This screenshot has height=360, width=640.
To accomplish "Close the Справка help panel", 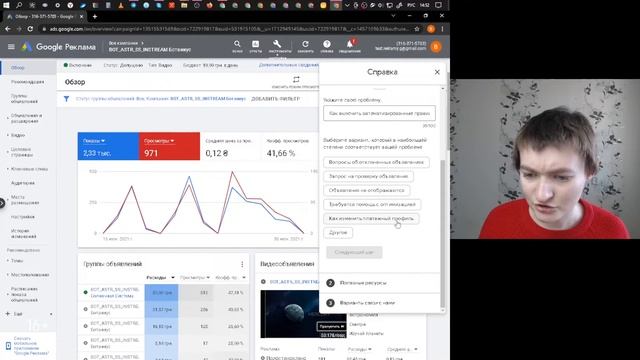I will coord(437,72).
